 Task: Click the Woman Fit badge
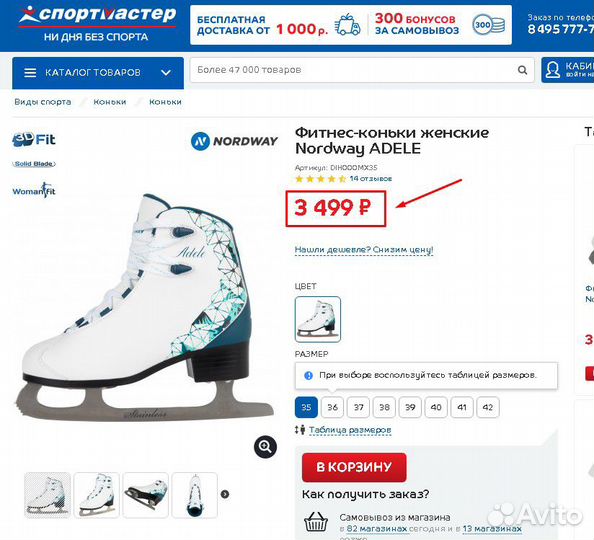pyautogui.click(x=34, y=190)
